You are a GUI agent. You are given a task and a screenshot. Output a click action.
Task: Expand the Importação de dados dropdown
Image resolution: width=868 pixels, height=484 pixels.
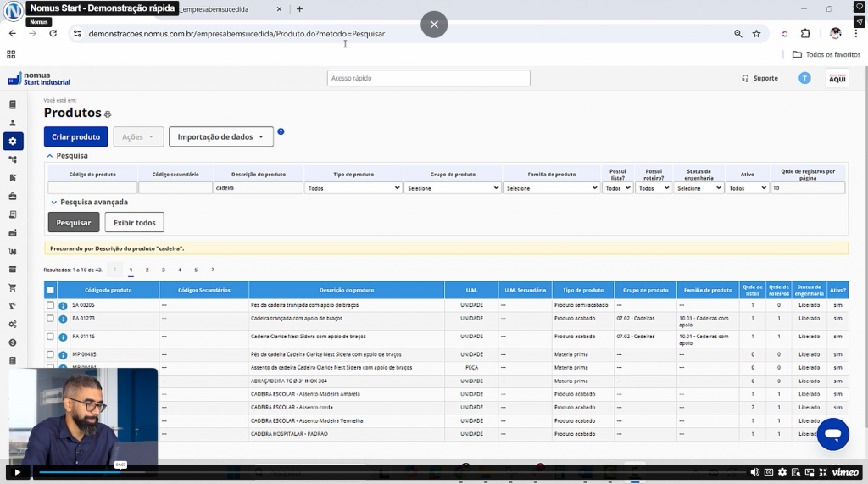pos(220,136)
